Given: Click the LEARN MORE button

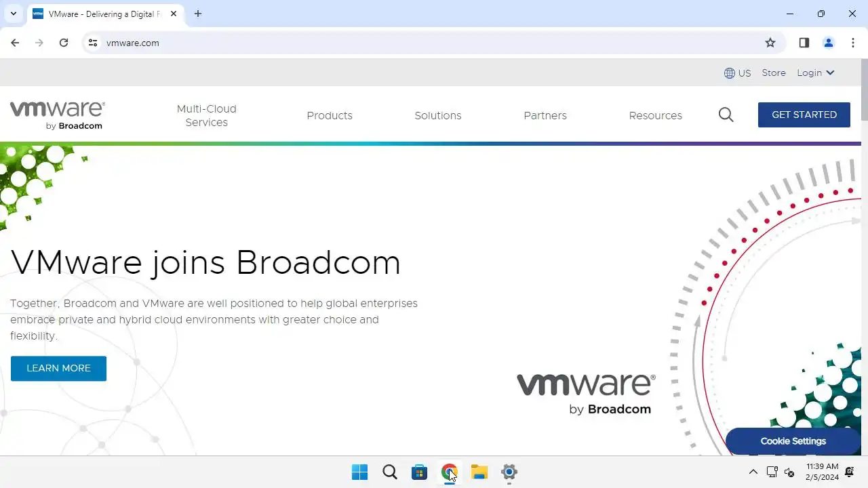Looking at the screenshot, I should pos(58,368).
